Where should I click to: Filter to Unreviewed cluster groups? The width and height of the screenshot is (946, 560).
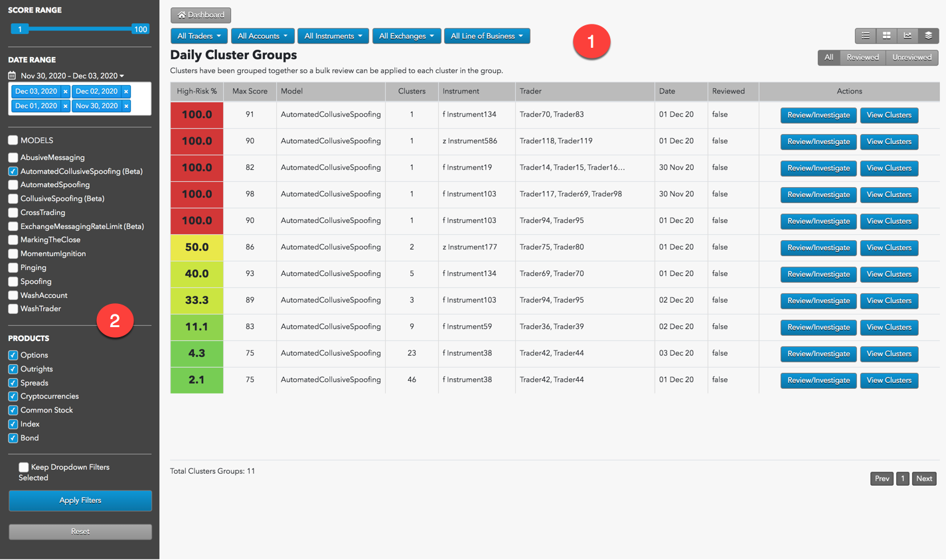pos(912,58)
